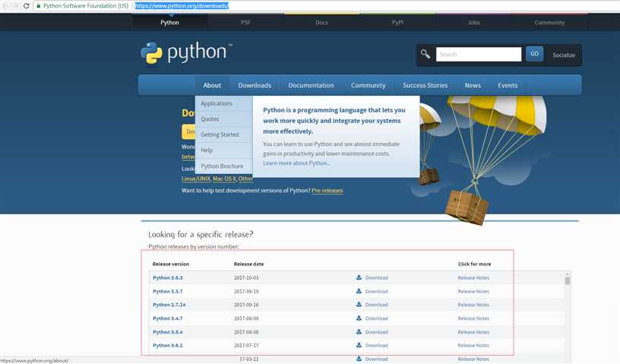The width and height of the screenshot is (620, 364).
Task: Open Python Brochure from the About dropdown
Action: coord(224,166)
